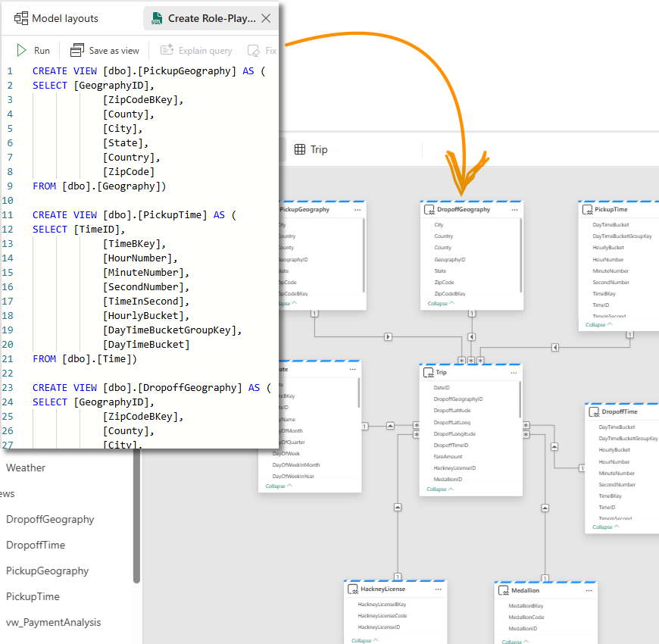The width and height of the screenshot is (659, 644).
Task: Click the Medallion table card icon
Action: [x=503, y=590]
